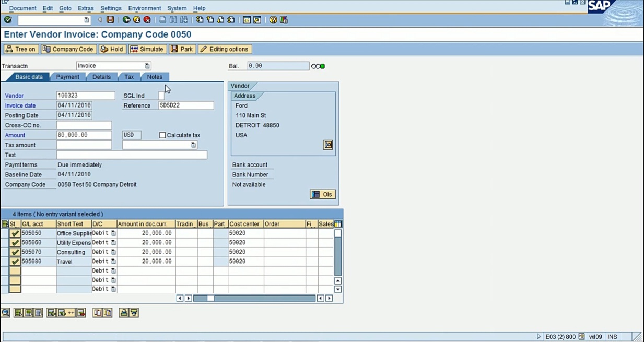Click the Last Page icon
This screenshot has height=342, width=644.
coord(231,20)
